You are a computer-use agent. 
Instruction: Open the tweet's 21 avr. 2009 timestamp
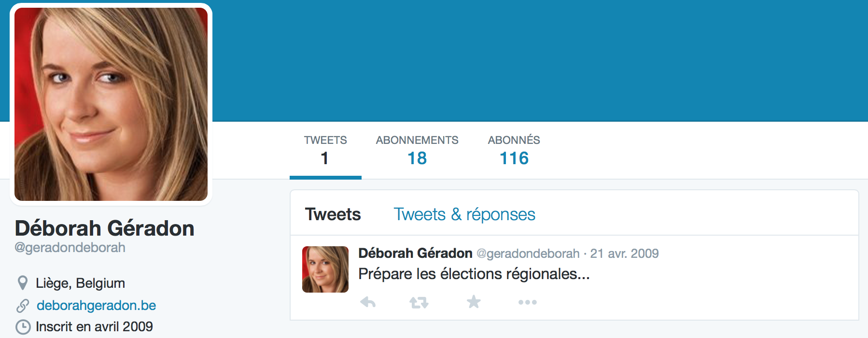(x=624, y=253)
